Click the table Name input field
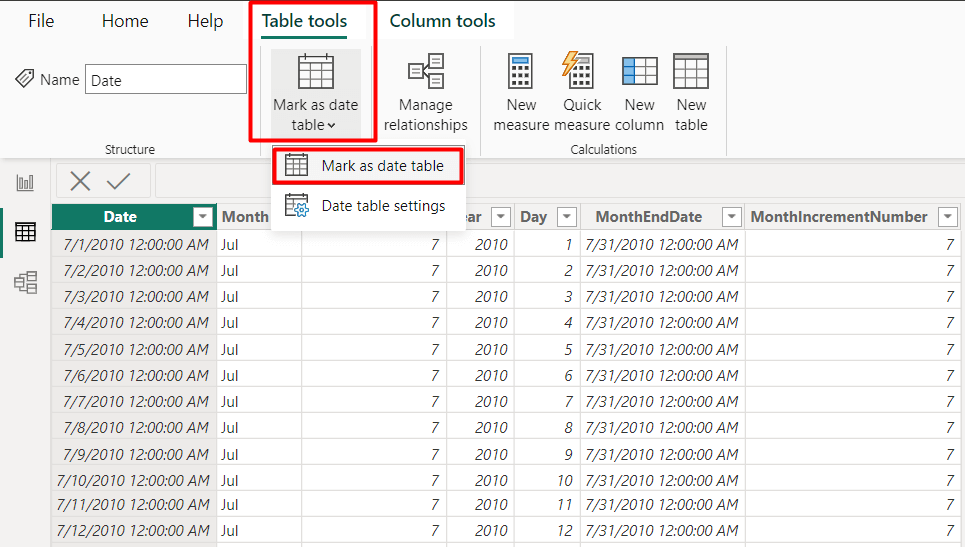Screen dimensions: 965x547 (166, 79)
